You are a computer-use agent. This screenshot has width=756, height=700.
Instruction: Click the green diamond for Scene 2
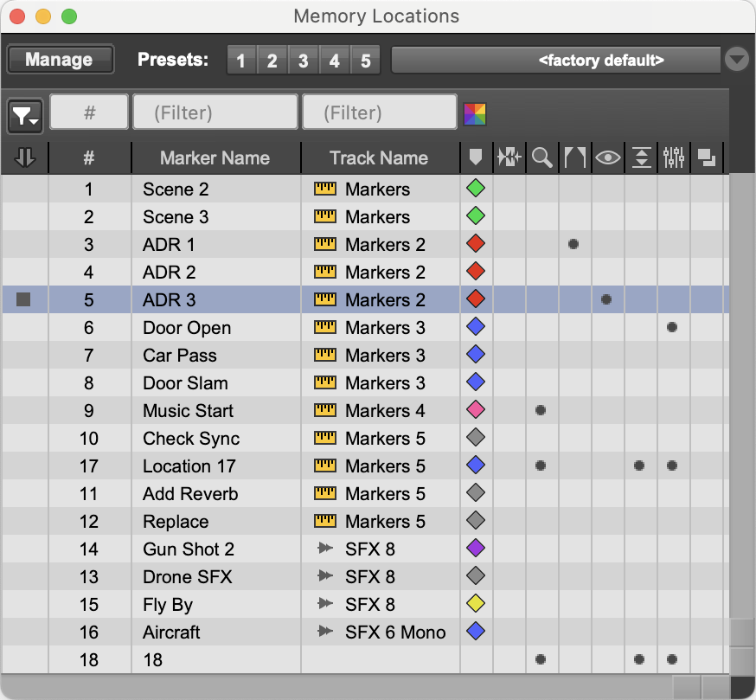(x=476, y=188)
